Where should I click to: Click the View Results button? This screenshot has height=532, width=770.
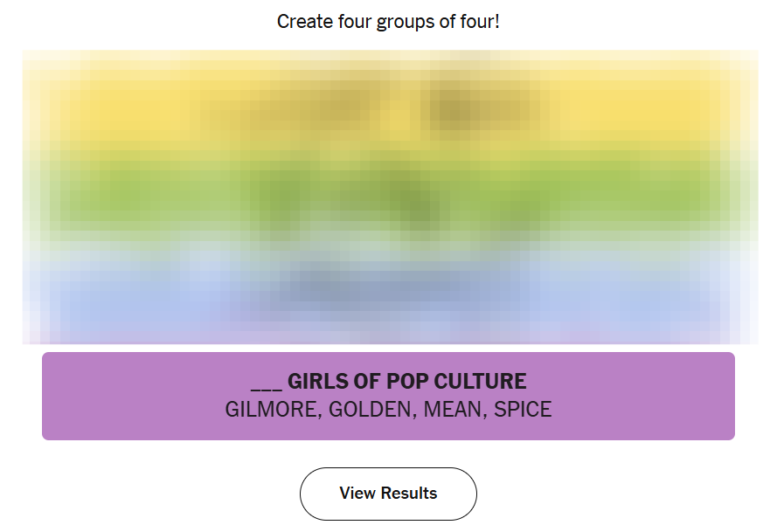coord(388,494)
